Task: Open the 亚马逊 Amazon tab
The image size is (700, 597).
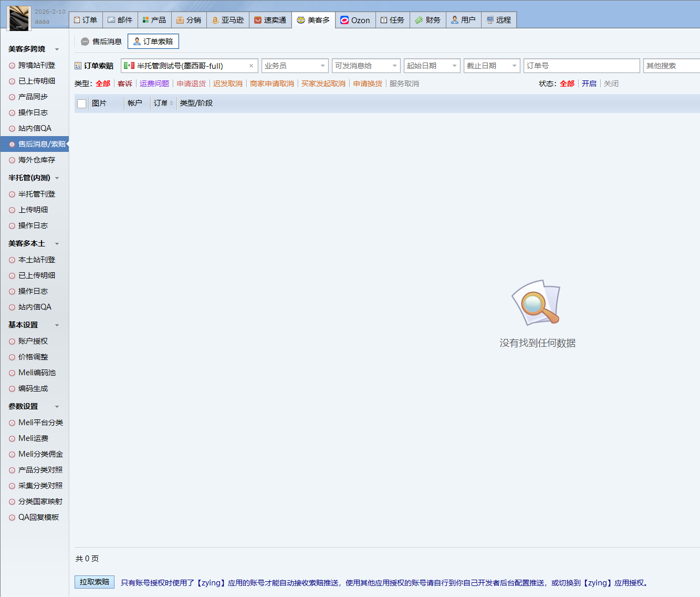Action: pos(228,20)
